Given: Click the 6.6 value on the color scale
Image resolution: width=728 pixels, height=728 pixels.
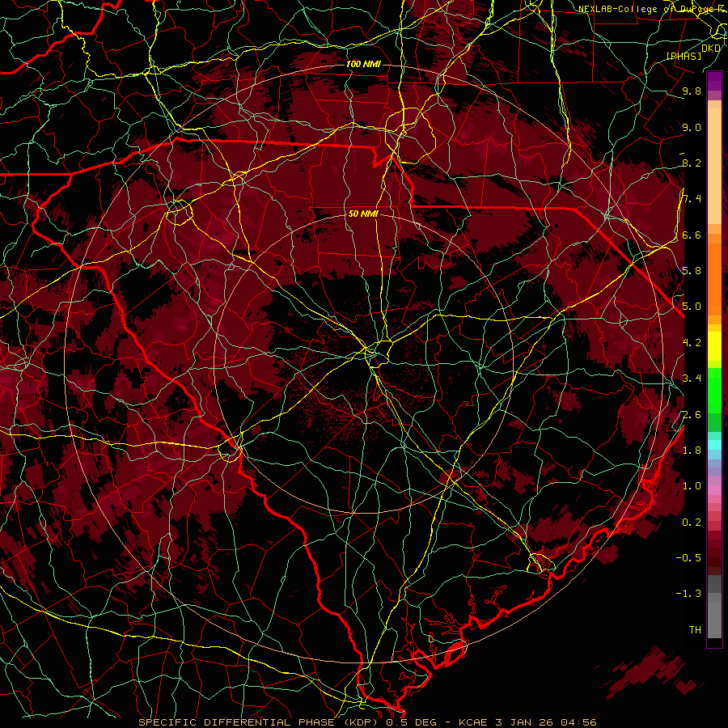Looking at the screenshot, I should click(692, 235).
